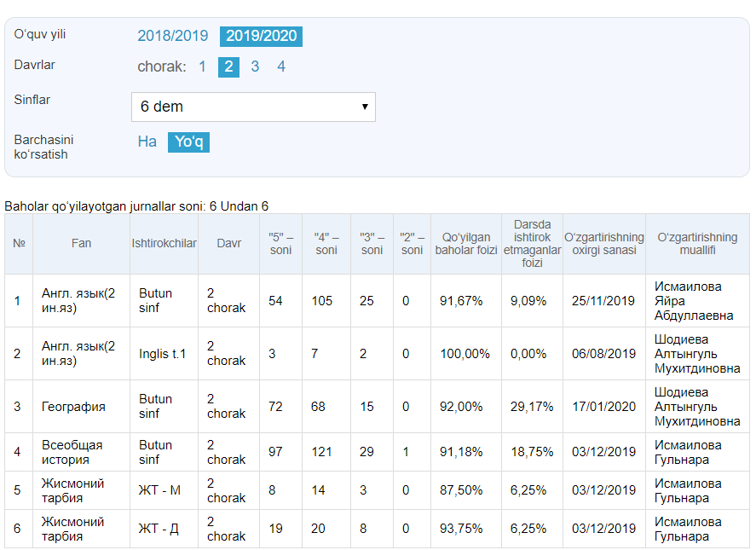Click the value 121 in row 4

tap(321, 452)
